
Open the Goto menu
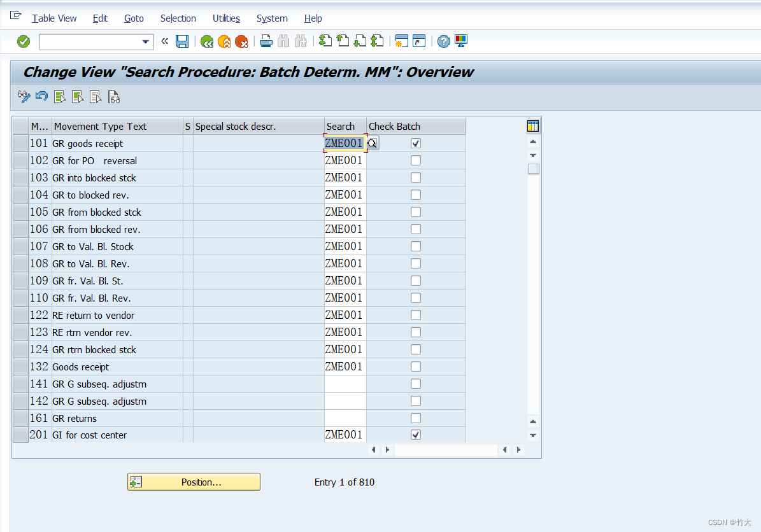(134, 18)
